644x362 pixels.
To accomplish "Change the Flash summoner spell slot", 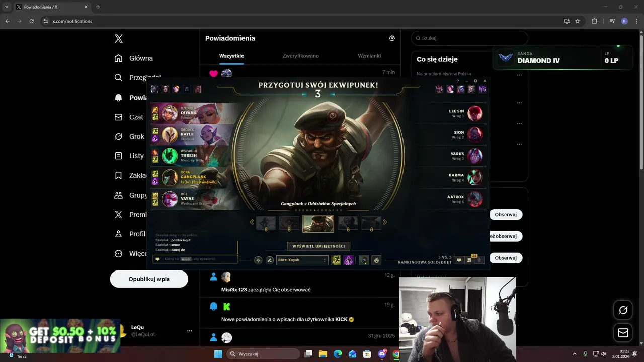I will point(336,260).
